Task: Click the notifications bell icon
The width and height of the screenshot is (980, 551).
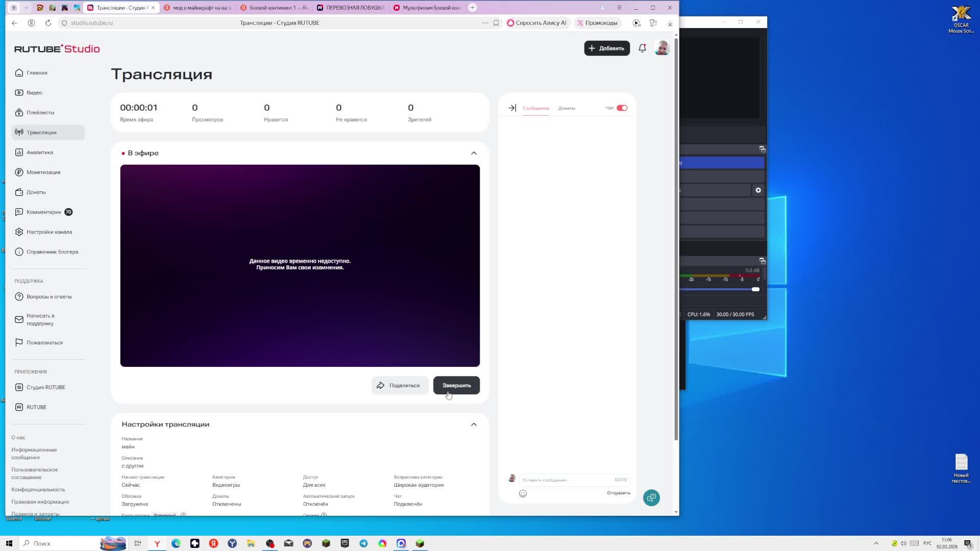Action: [642, 48]
